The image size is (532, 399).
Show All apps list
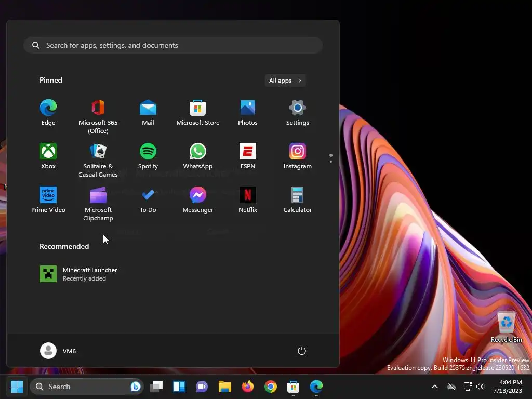[x=285, y=81]
